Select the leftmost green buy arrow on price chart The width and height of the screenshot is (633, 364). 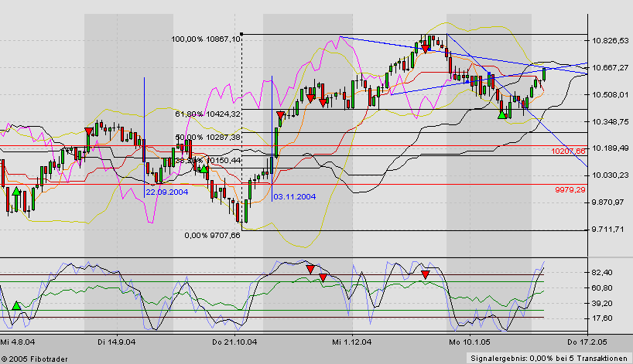15,190
